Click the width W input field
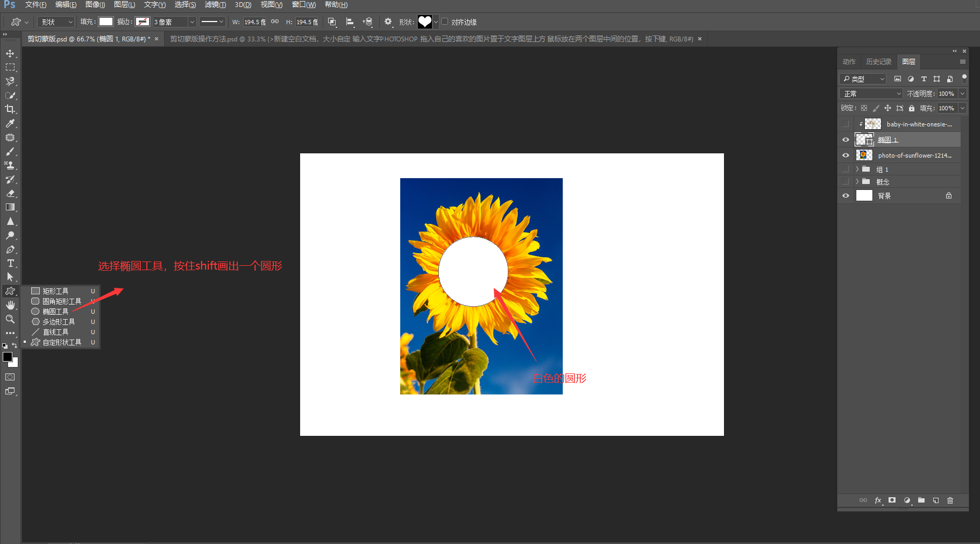The height and width of the screenshot is (544, 980). pyautogui.click(x=254, y=22)
